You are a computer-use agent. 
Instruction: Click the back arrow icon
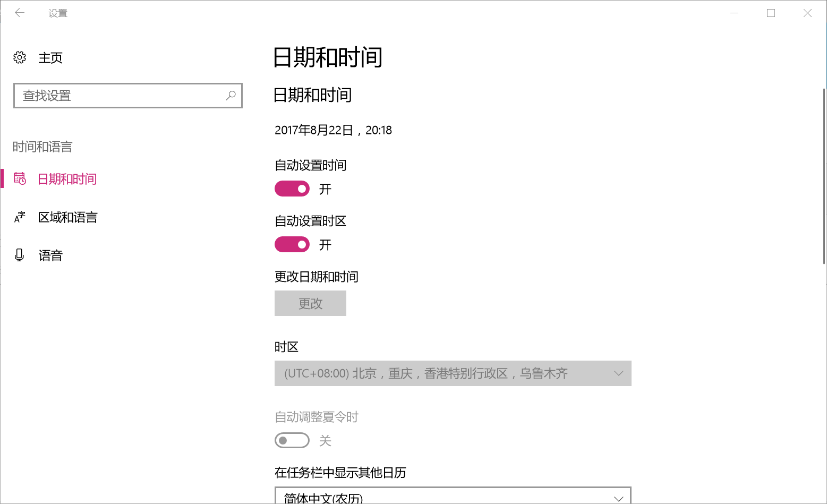pyautogui.click(x=20, y=13)
